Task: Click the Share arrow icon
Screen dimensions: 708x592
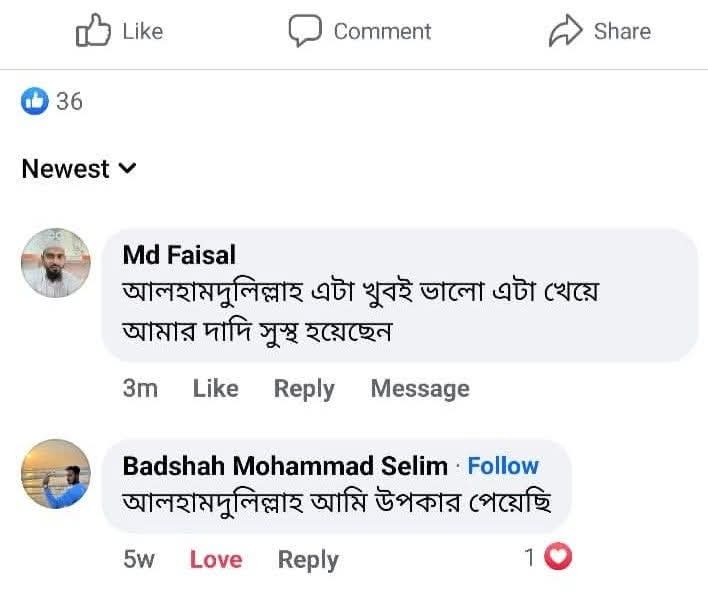Action: pos(565,31)
